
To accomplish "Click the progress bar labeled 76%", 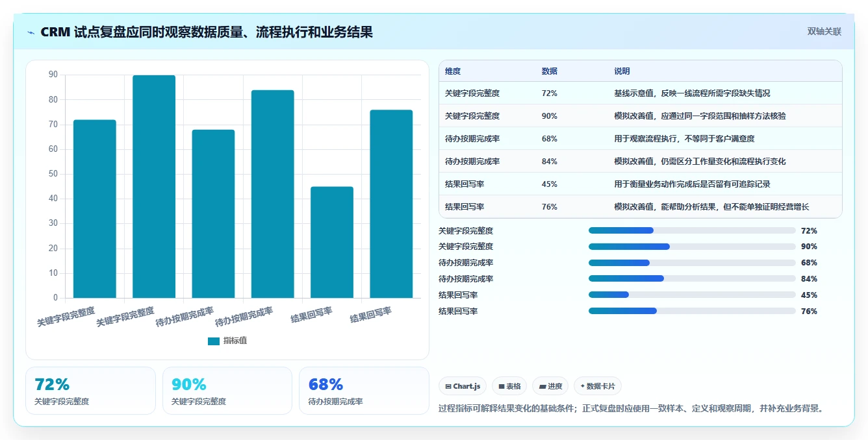I will click(692, 311).
